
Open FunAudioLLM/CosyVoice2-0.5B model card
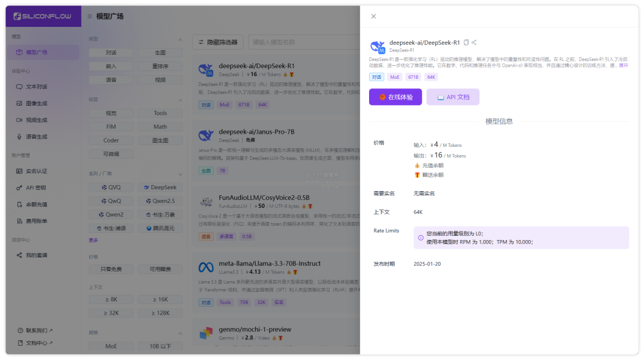coord(277,216)
